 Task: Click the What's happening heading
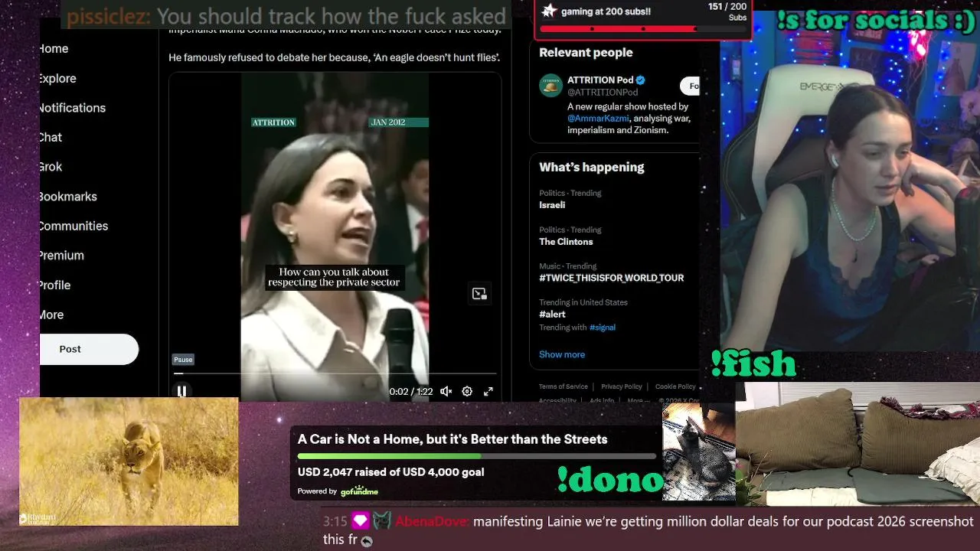(x=592, y=167)
